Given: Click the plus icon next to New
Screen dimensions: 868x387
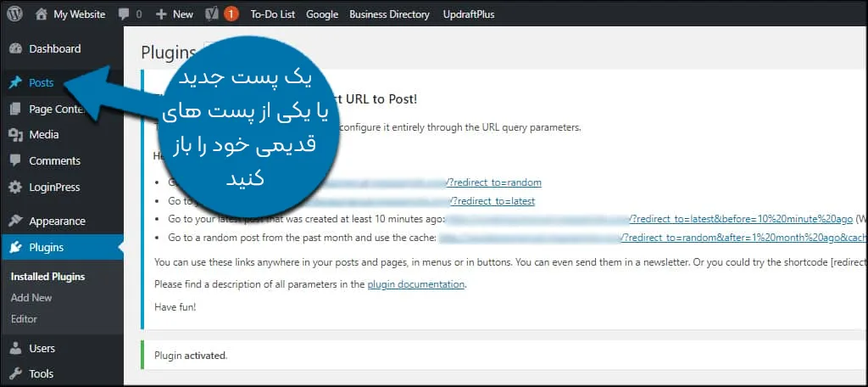Looking at the screenshot, I should point(161,14).
